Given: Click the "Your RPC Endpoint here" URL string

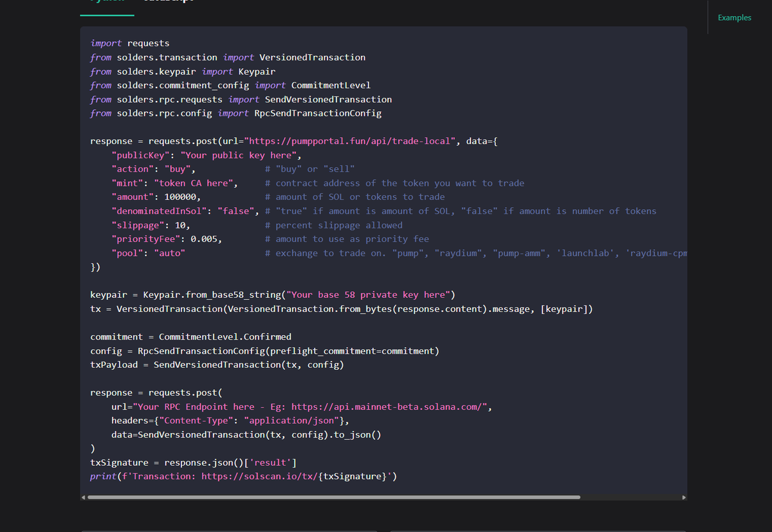Looking at the screenshot, I should [311, 407].
